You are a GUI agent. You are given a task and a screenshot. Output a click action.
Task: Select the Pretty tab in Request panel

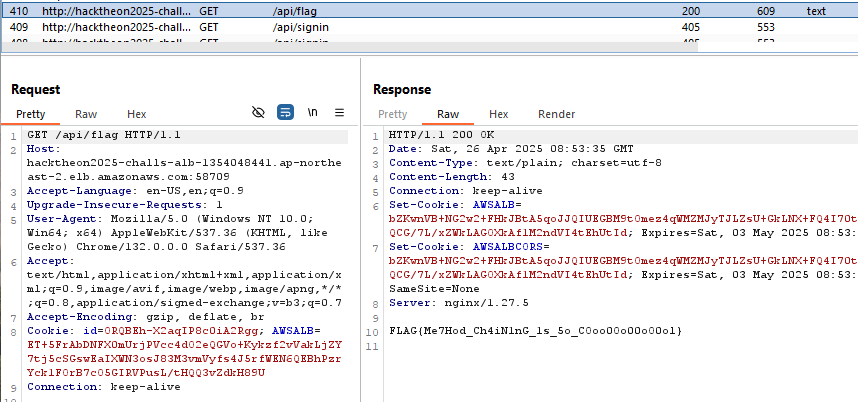click(31, 114)
